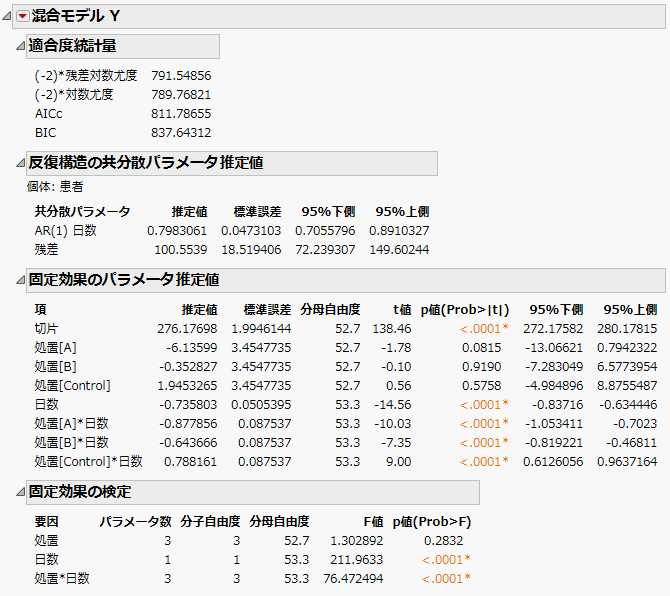Click the F値 column header
The width and height of the screenshot is (670, 596).
point(373,521)
